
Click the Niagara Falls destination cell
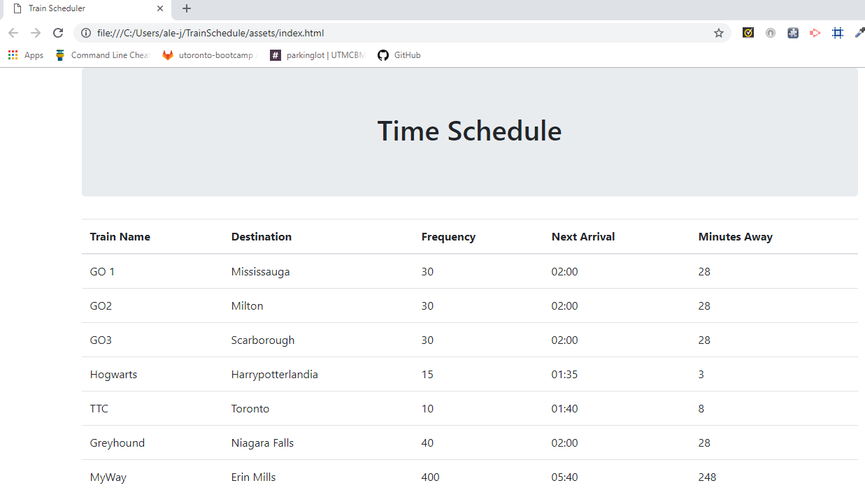[262, 443]
